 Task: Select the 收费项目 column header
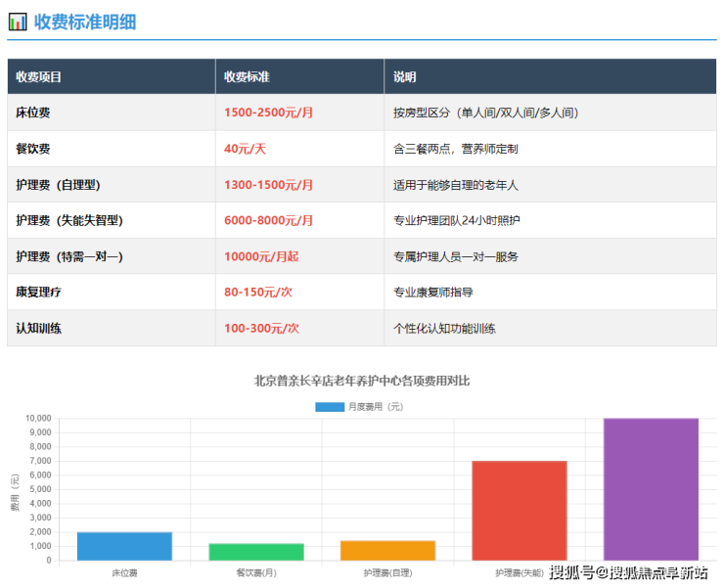point(39,76)
